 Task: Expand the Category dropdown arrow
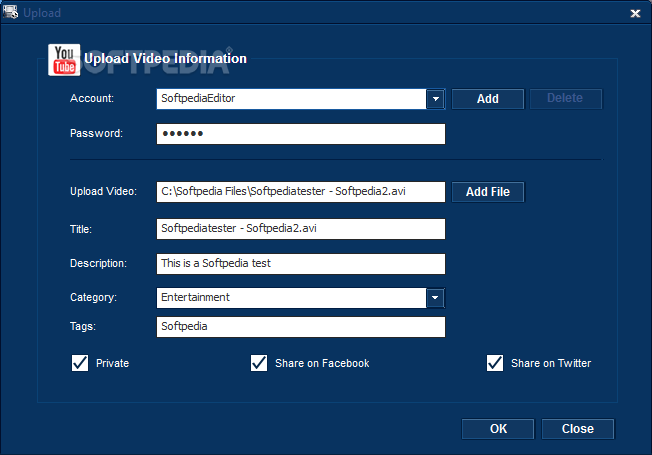pyautogui.click(x=435, y=298)
